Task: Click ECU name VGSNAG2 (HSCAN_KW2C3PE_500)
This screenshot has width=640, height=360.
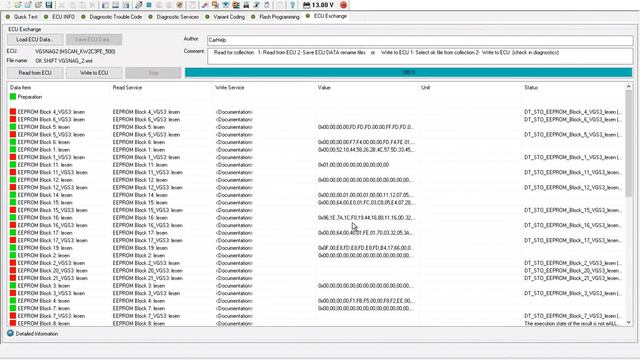Action: (x=75, y=51)
